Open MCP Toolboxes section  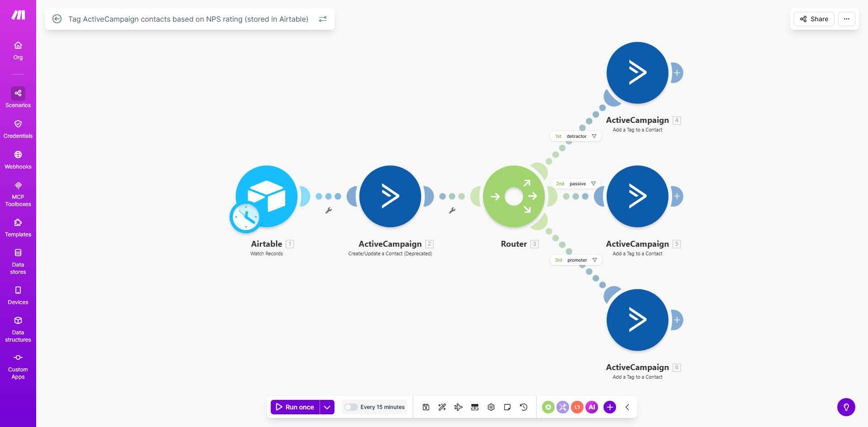tap(18, 194)
